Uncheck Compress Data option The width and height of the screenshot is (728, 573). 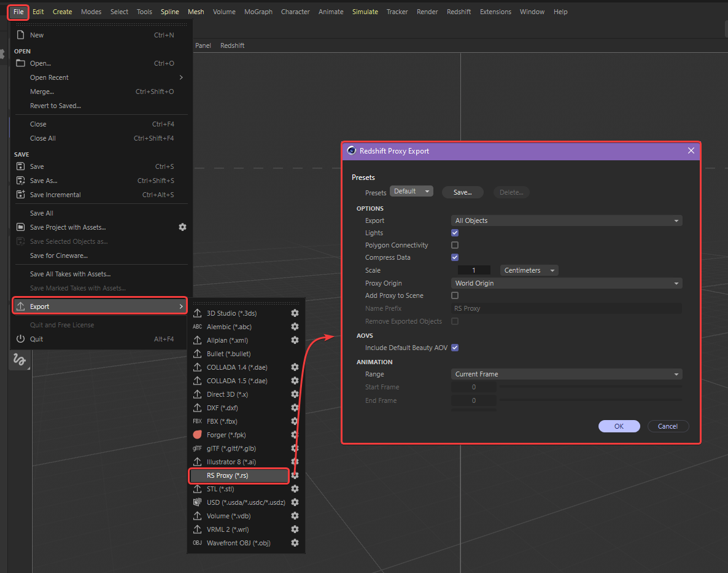[x=455, y=257]
